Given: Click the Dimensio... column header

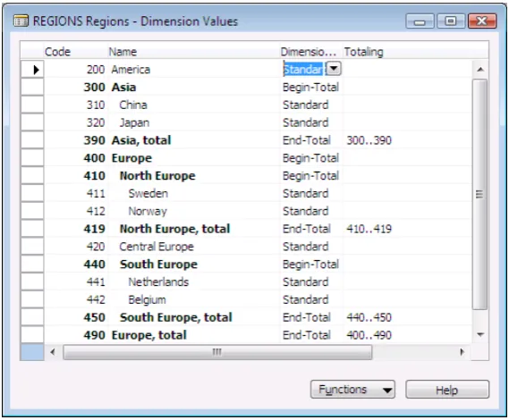Looking at the screenshot, I should click(x=311, y=52).
